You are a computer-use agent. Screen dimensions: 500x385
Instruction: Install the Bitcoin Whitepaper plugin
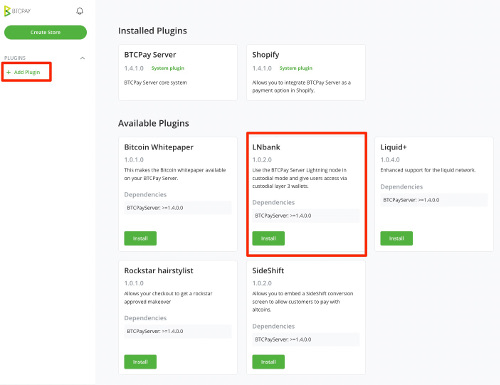pyautogui.click(x=140, y=238)
